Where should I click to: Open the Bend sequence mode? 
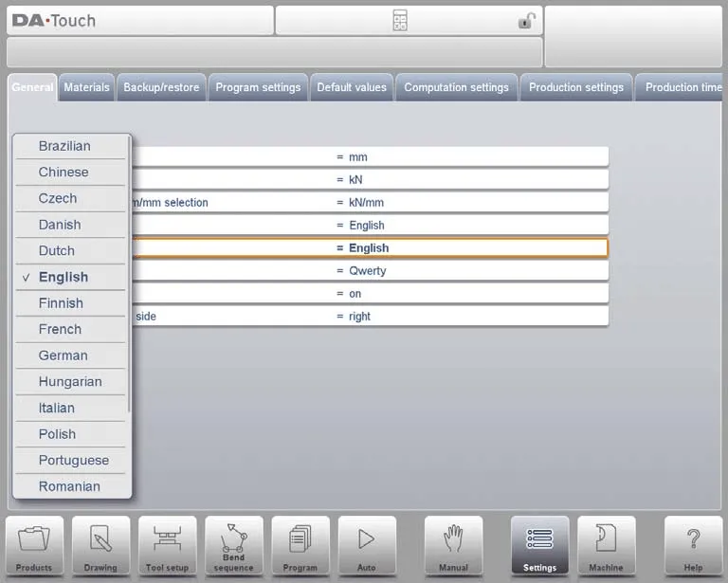233,545
